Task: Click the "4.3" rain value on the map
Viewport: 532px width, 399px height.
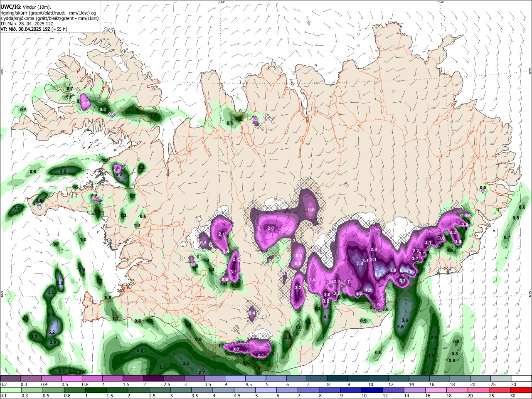Action: (326, 317)
